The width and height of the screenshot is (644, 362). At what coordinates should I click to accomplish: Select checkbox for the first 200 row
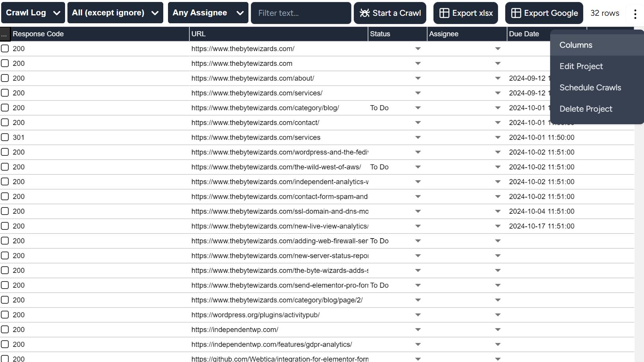tap(5, 49)
